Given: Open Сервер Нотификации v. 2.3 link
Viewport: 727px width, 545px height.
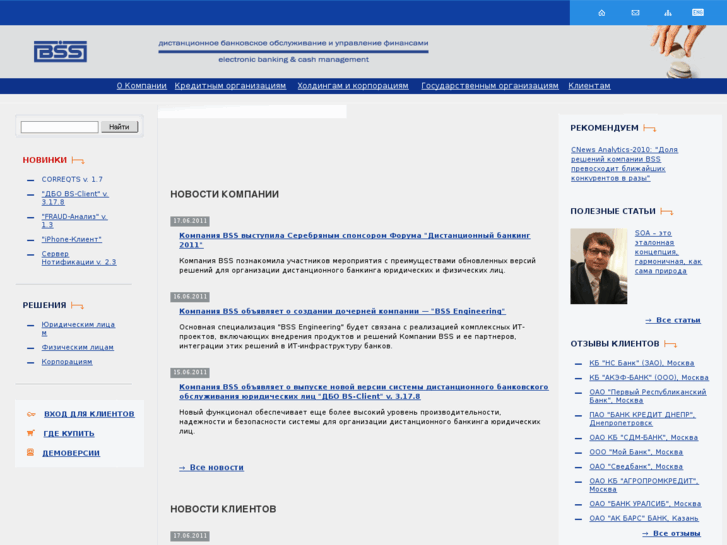Looking at the screenshot, I should coord(79,258).
